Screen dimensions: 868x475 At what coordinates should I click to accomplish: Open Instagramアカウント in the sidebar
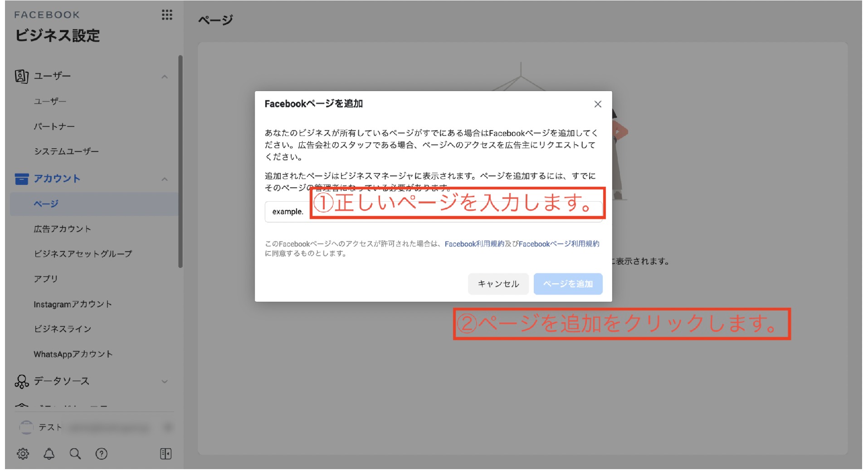tap(73, 304)
